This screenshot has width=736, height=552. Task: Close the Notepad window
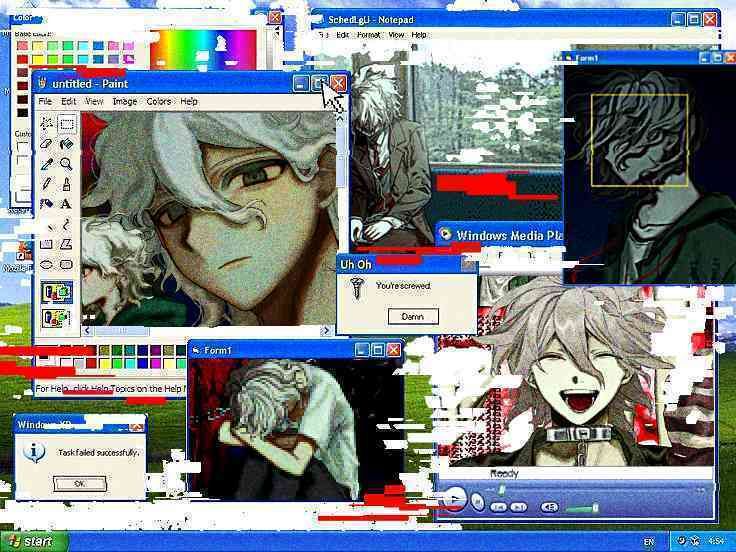coord(710,19)
